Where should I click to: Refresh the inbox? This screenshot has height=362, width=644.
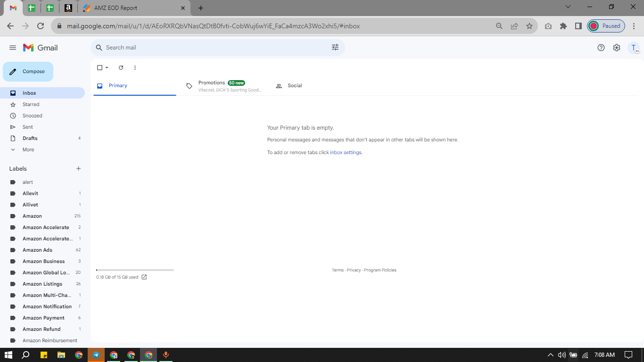pyautogui.click(x=121, y=68)
